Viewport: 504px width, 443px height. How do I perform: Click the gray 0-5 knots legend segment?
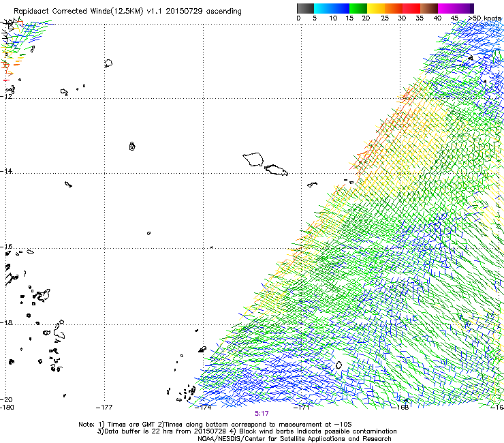tap(305, 8)
